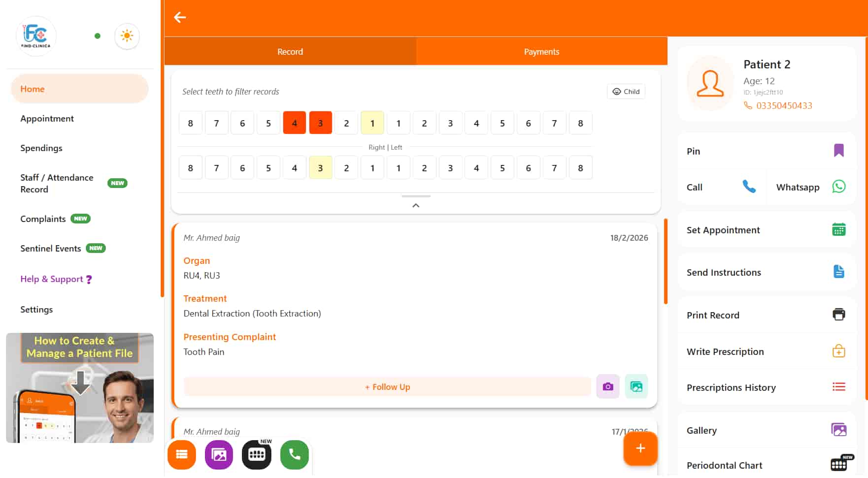Open Settings in the sidebar
This screenshot has width=868, height=478.
[x=36, y=310]
